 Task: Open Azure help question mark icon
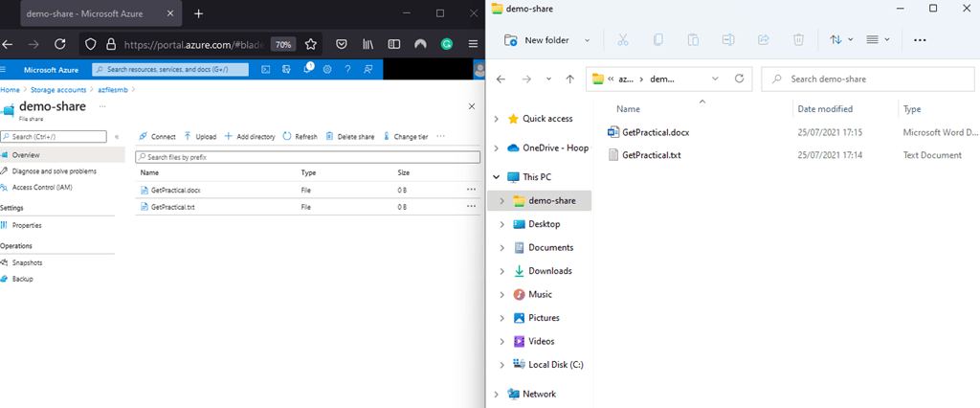tap(347, 70)
